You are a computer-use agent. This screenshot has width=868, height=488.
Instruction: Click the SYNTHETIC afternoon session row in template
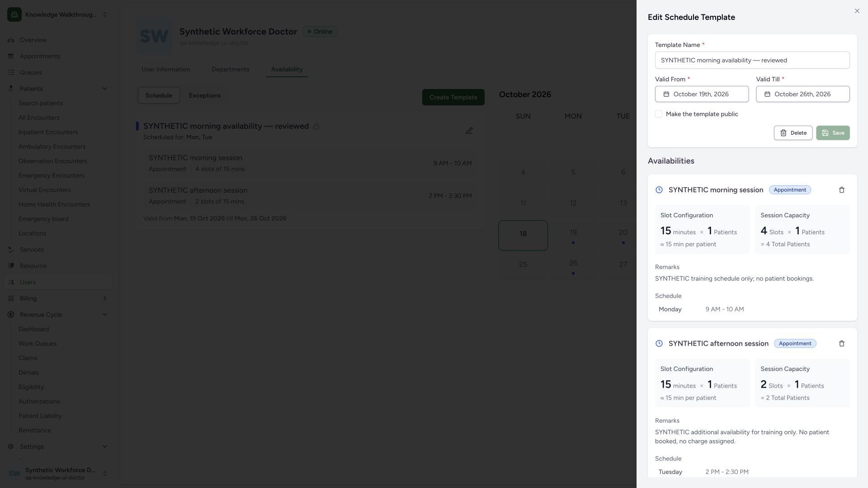click(x=310, y=196)
